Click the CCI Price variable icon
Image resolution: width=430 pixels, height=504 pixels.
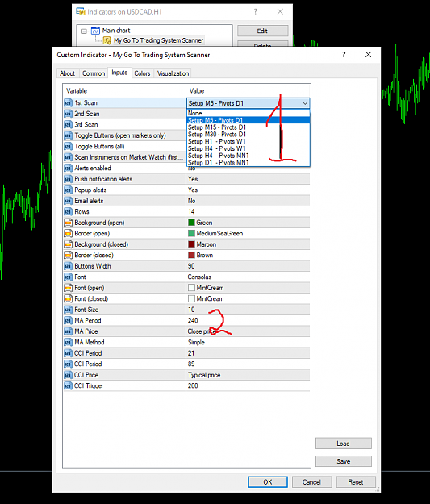[x=68, y=375]
